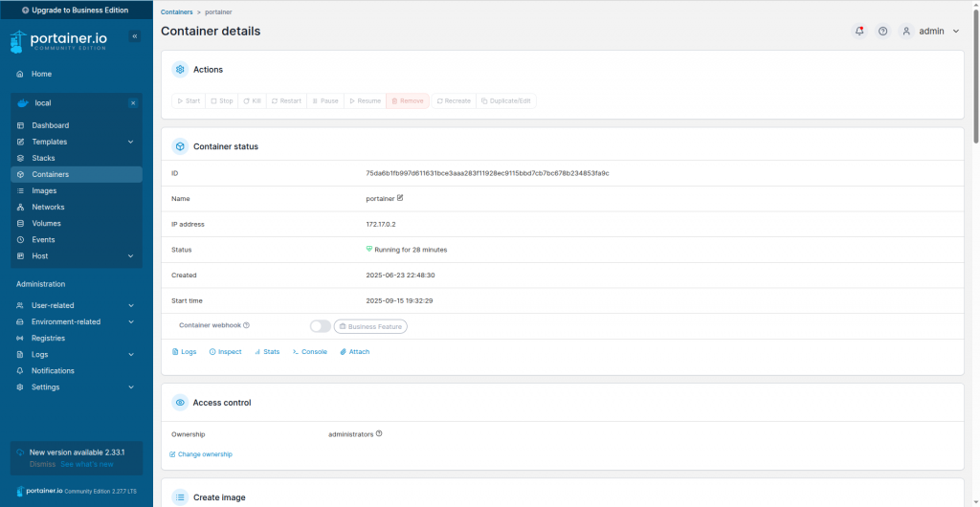Click the Pause container button
Screen dimensions: 980x507
[x=325, y=100]
